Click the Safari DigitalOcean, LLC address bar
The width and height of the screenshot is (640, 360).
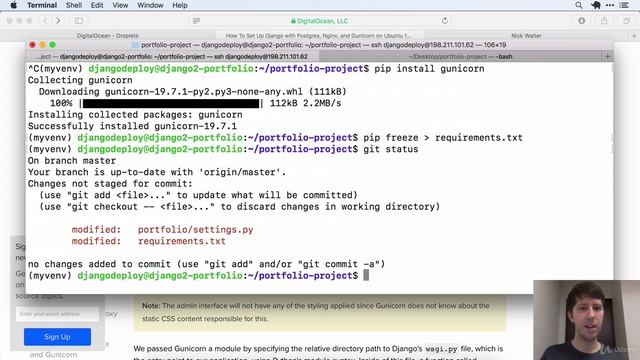pos(320,21)
